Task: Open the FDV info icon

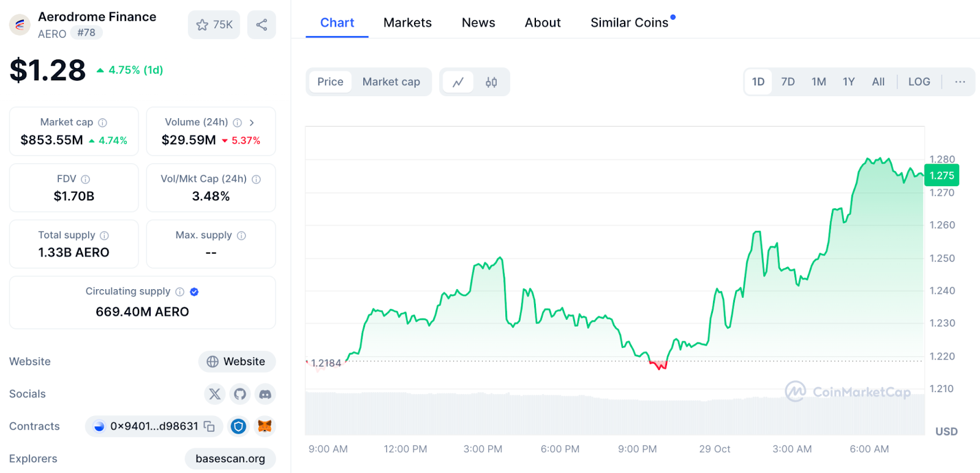Action: click(x=86, y=179)
